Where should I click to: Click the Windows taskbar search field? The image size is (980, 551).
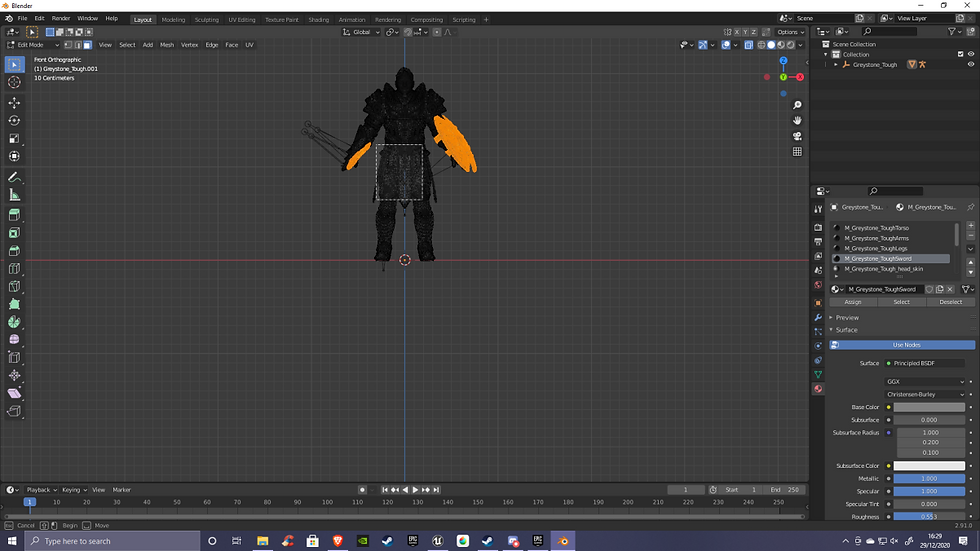coord(112,541)
